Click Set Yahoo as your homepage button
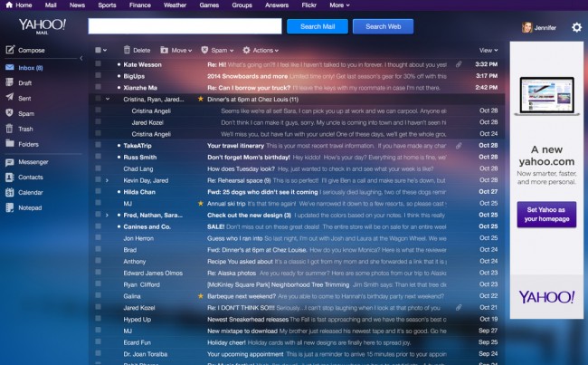The image size is (588, 365). coord(546,215)
